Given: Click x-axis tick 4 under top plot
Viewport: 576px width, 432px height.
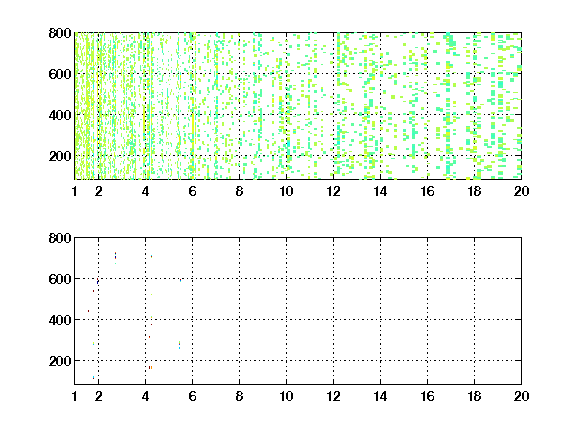Looking at the screenshot, I should click(145, 191).
